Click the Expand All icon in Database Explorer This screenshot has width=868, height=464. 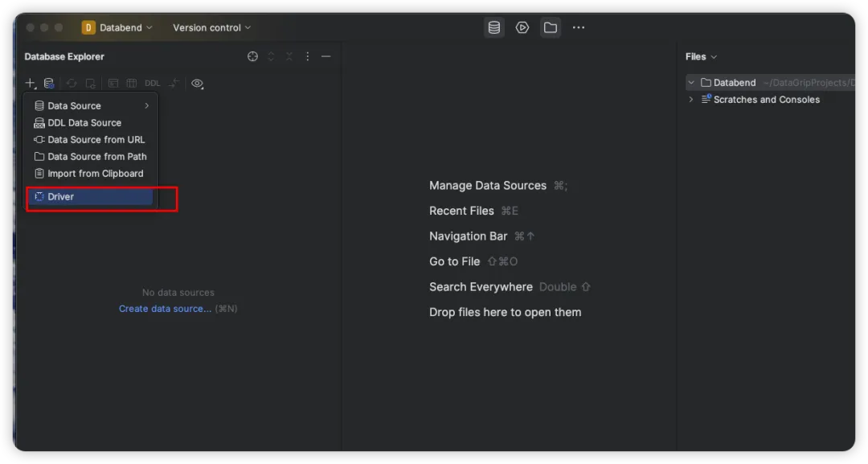point(271,56)
